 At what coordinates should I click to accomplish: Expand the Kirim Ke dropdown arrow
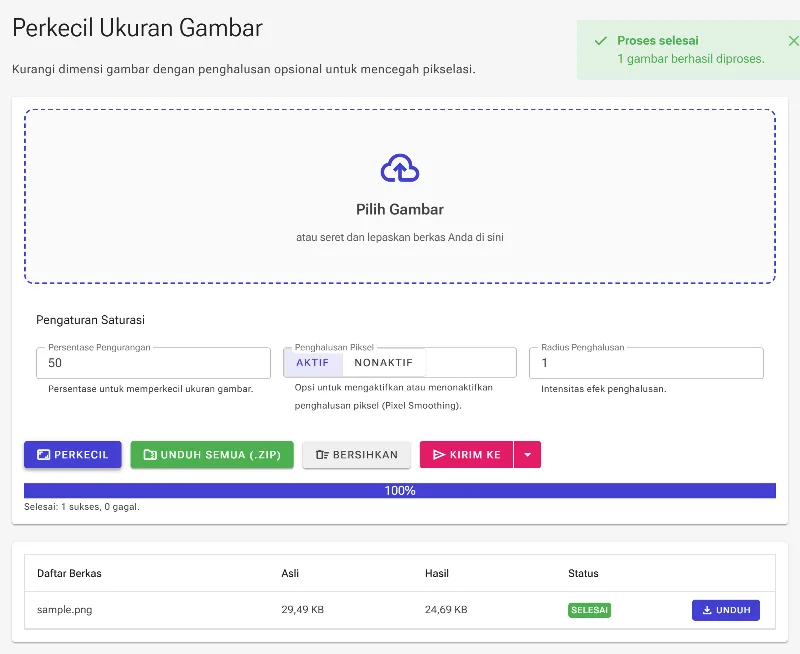(x=528, y=455)
